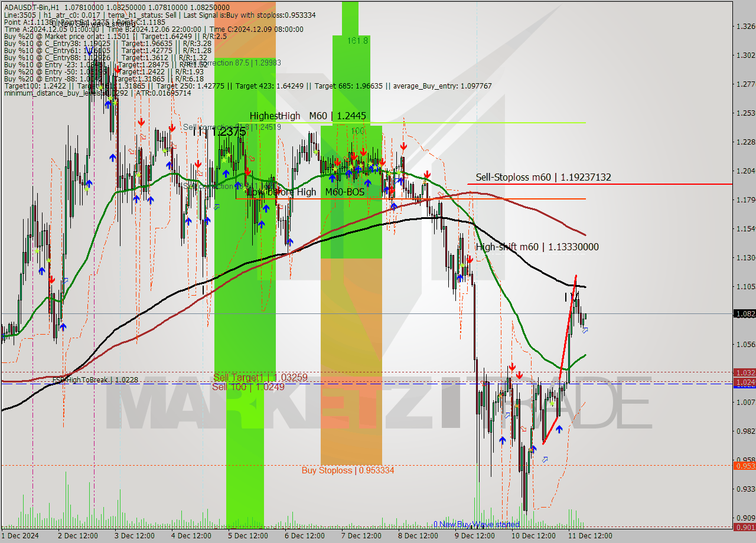Select the 1 Dec 2024 date label

click(x=19, y=536)
